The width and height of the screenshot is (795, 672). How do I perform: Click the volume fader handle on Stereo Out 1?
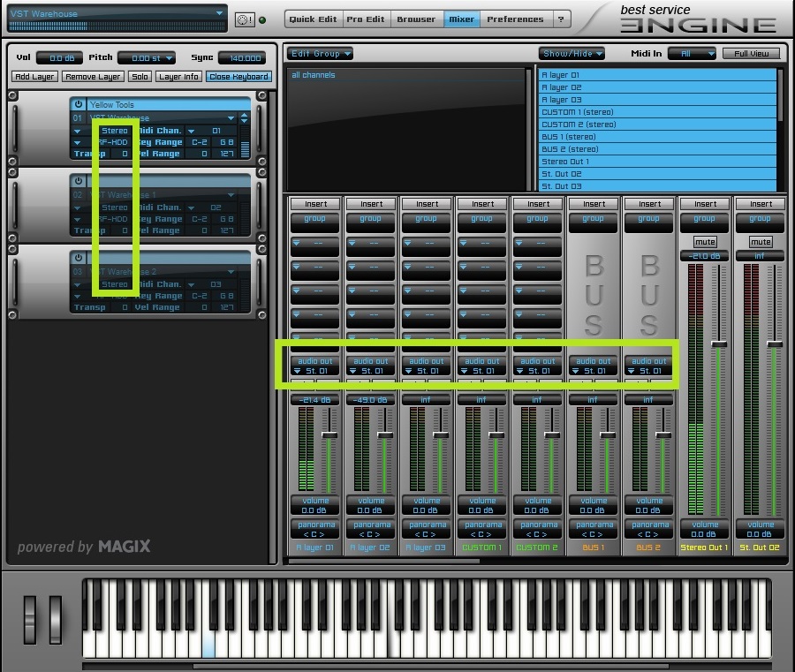[719, 344]
